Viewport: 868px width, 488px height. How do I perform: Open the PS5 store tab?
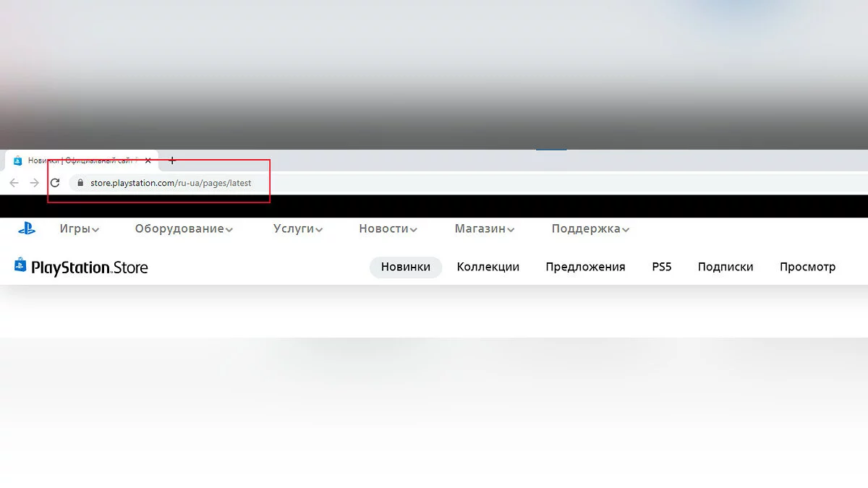point(662,267)
